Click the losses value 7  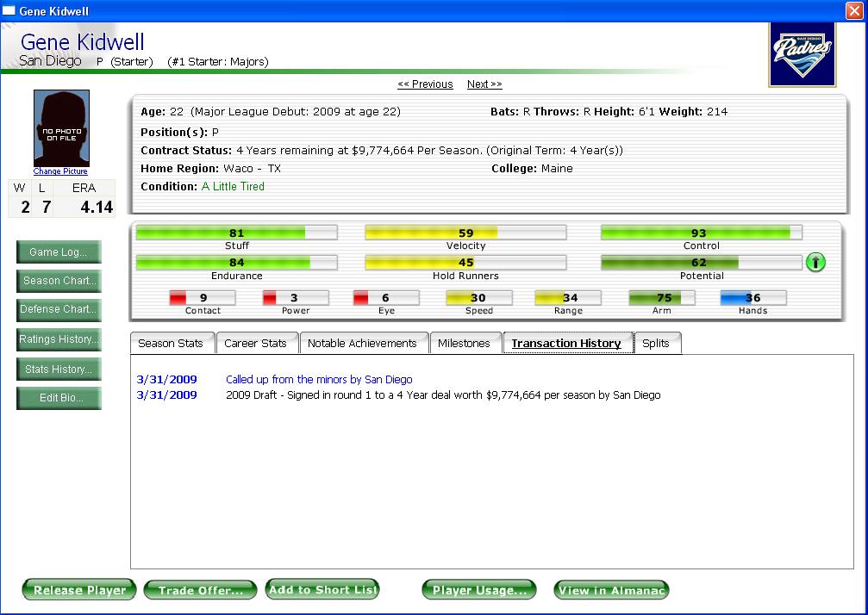point(47,207)
